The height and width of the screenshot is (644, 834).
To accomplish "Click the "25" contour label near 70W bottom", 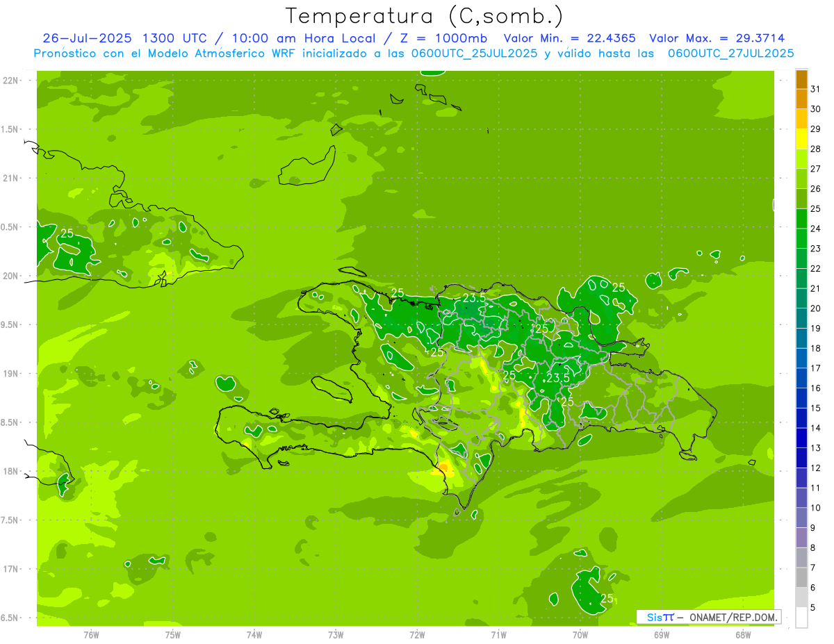I will 607,598.
